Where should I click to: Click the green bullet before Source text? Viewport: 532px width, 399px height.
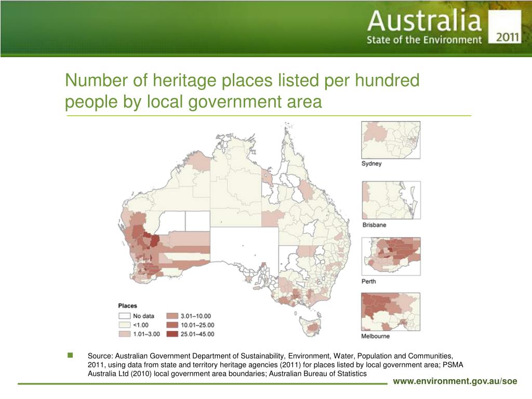(x=70, y=355)
